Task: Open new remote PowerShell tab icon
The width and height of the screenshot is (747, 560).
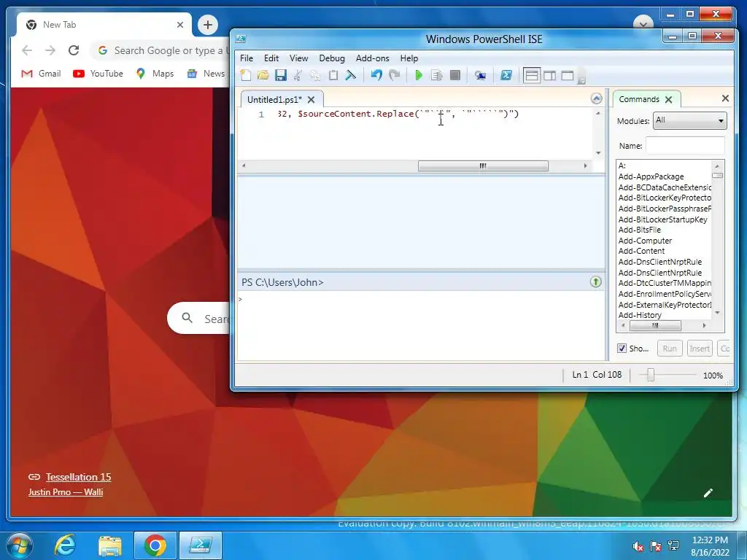Action: point(480,75)
